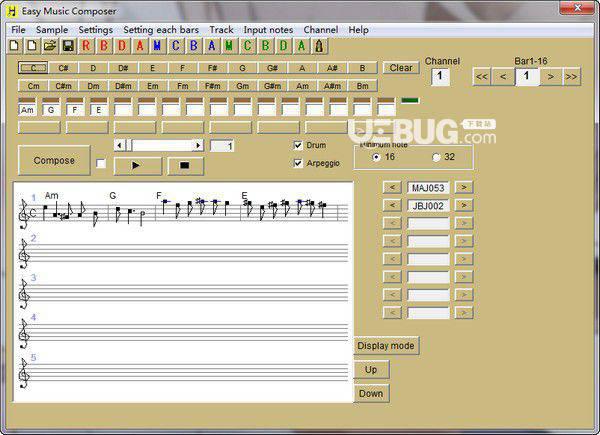Click the Up button
The image size is (600, 435).
371,370
